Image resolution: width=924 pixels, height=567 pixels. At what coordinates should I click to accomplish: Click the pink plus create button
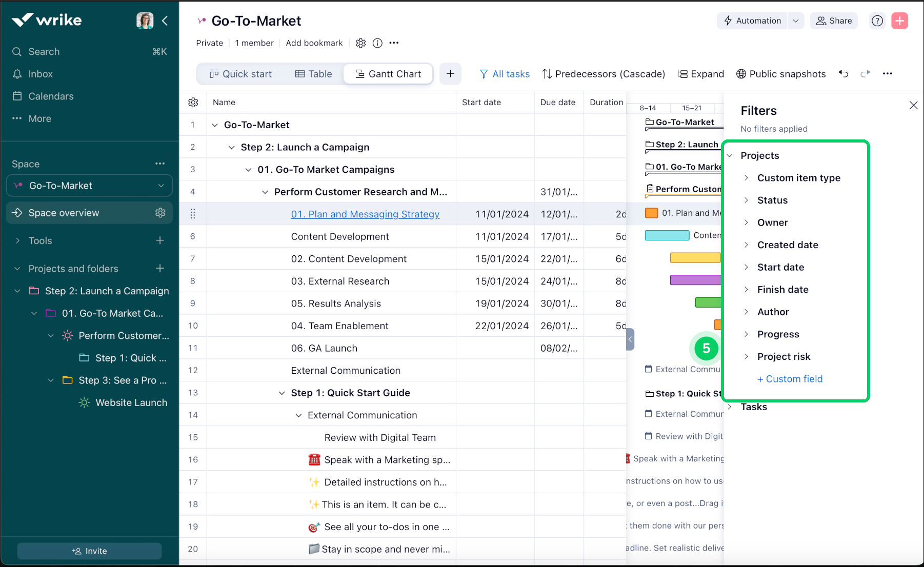point(899,21)
